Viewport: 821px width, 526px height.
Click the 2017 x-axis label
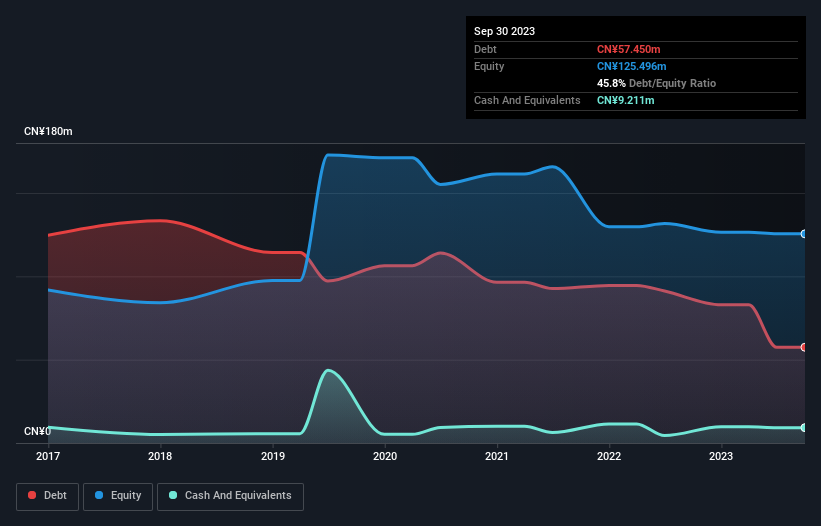click(48, 456)
